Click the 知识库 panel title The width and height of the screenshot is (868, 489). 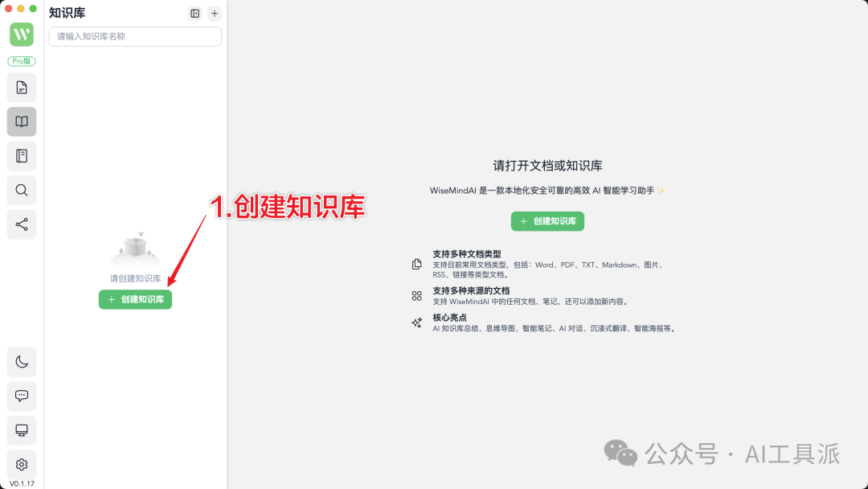pyautogui.click(x=67, y=14)
